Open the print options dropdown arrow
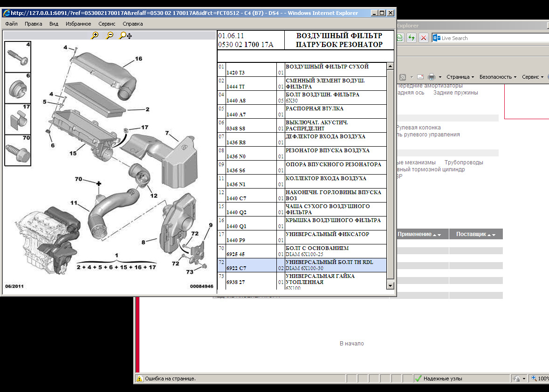The height and width of the screenshot is (392, 549). (439, 77)
